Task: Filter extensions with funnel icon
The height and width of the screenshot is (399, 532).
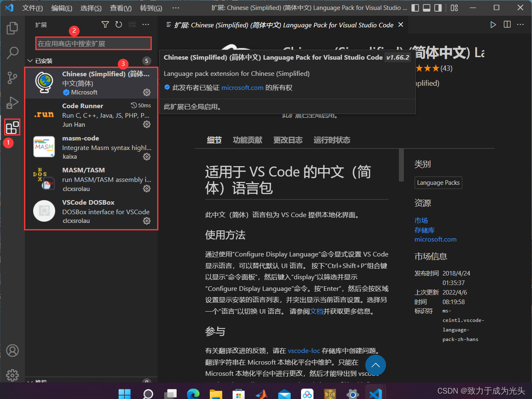Action: 105,25
